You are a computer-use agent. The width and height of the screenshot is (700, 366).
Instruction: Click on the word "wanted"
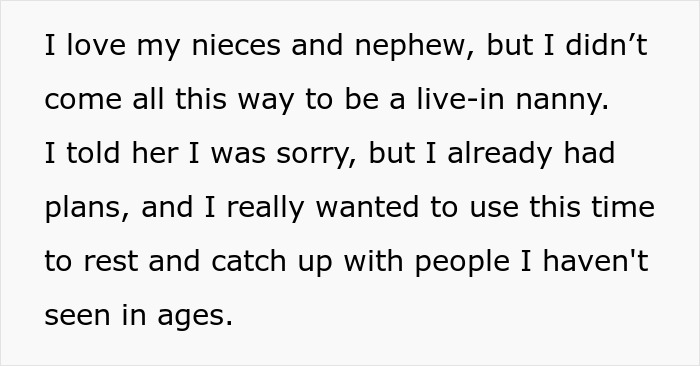(x=367, y=207)
